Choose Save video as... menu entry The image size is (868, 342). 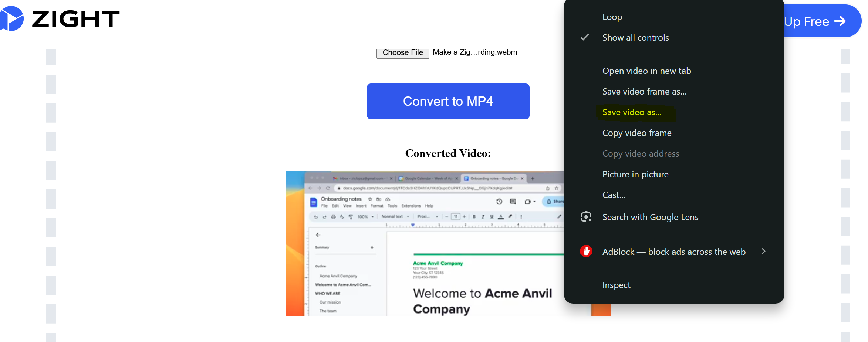[674, 112]
